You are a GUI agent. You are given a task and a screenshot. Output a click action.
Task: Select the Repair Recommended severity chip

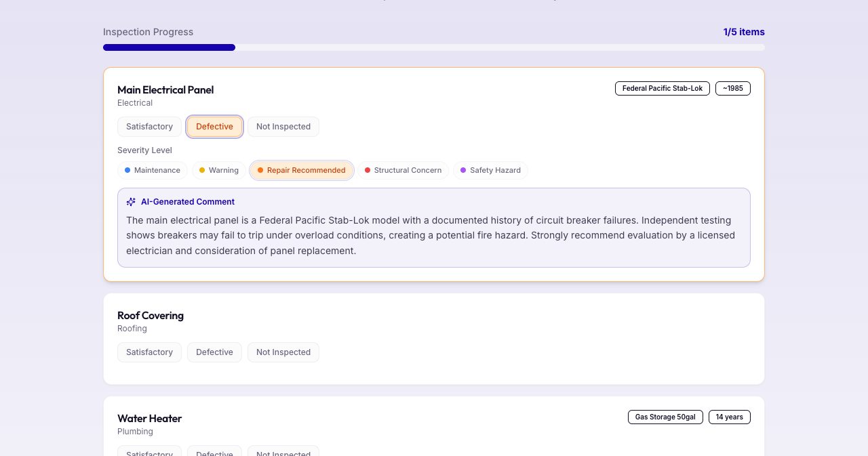[302, 170]
